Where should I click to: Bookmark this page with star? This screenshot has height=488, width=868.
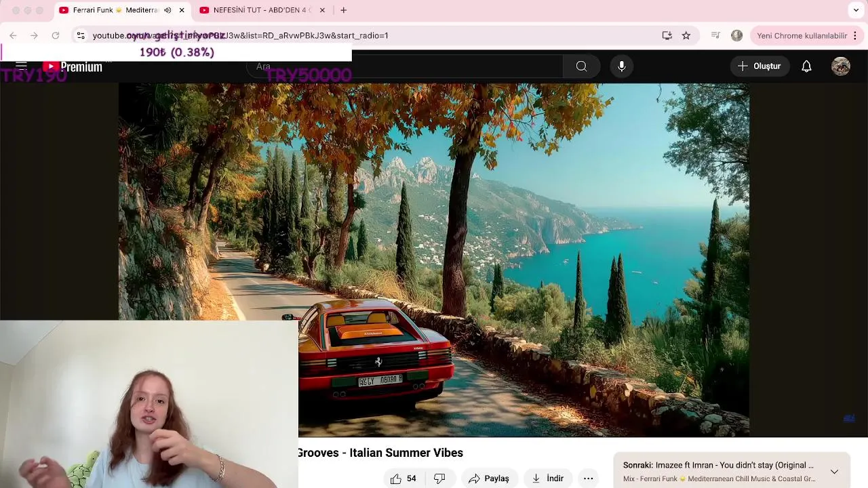(686, 35)
